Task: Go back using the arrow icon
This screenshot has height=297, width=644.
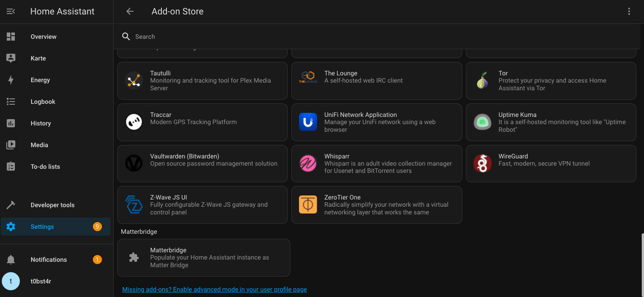Action: [130, 11]
